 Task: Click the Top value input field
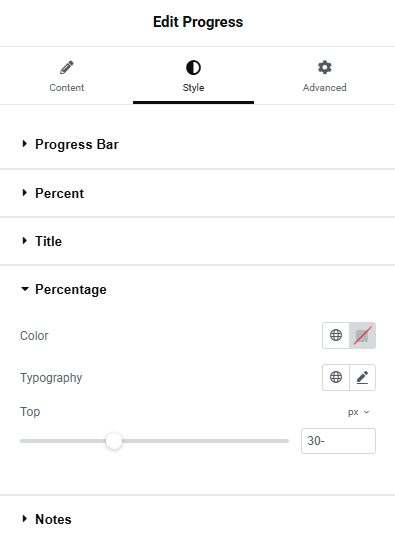tap(338, 441)
